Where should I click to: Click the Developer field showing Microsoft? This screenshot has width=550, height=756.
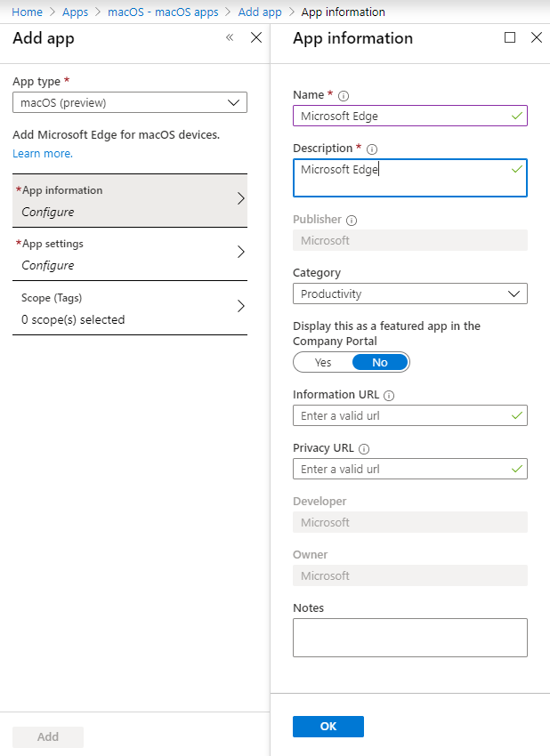point(410,522)
